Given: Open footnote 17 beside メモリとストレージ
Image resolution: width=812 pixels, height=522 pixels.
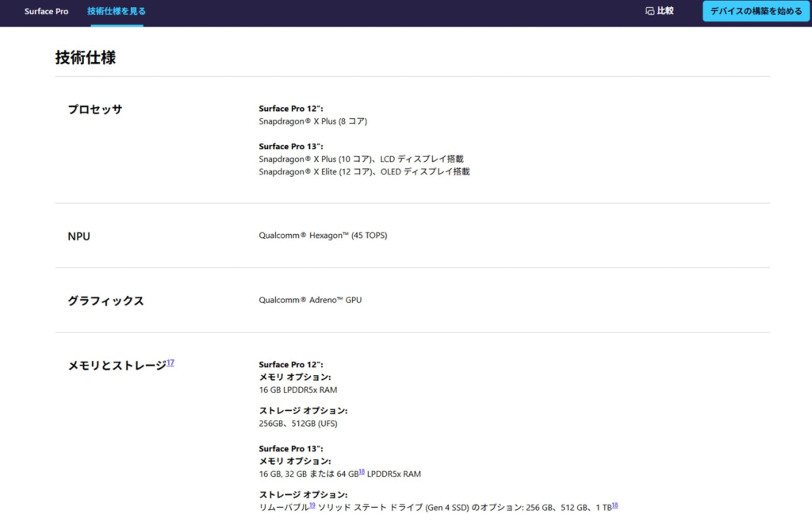Looking at the screenshot, I should 170,363.
